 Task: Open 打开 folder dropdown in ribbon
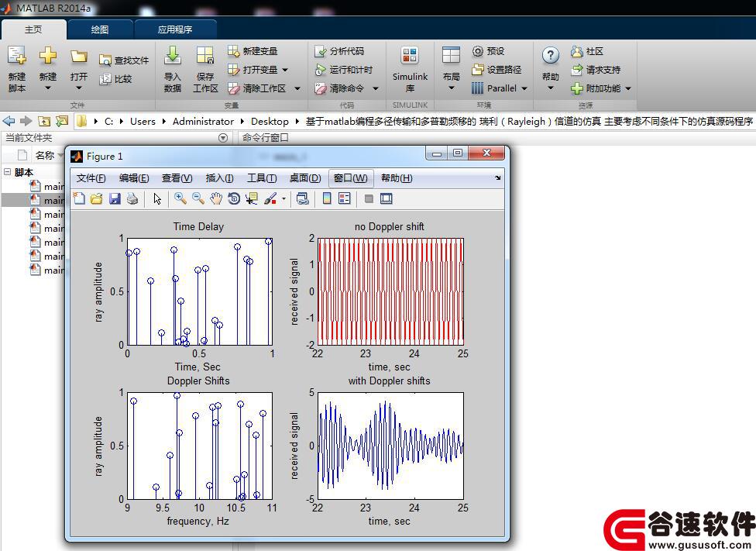(x=78, y=69)
